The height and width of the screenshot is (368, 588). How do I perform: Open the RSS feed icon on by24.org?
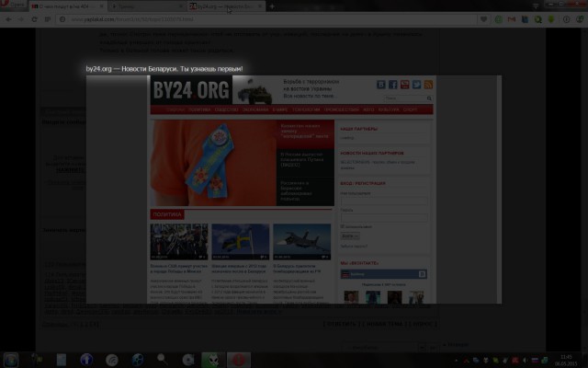click(429, 85)
